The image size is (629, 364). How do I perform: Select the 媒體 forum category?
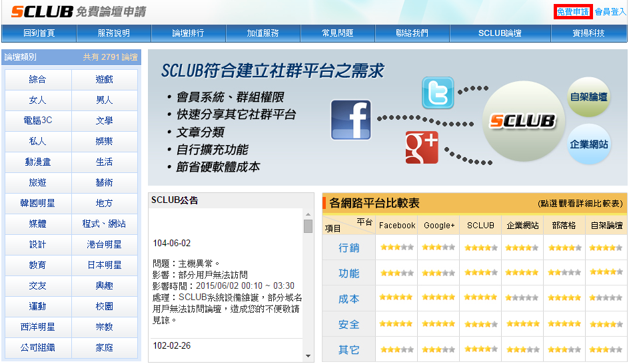pos(38,224)
